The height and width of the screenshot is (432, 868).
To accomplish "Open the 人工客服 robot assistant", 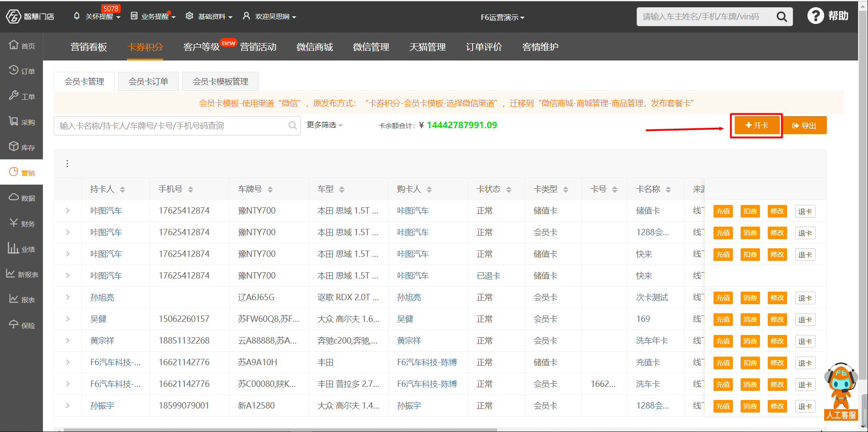I will pos(841,391).
